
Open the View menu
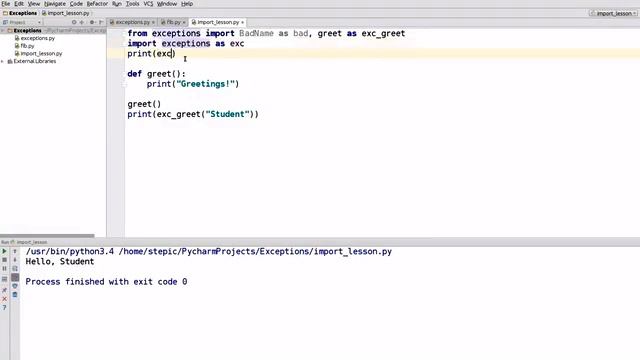tap(34, 4)
